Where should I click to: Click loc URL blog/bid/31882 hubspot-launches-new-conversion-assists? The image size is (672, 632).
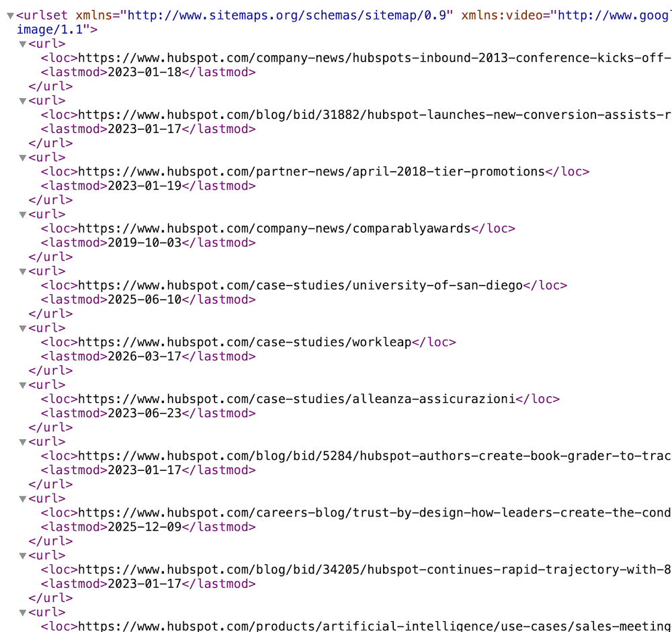(x=374, y=115)
